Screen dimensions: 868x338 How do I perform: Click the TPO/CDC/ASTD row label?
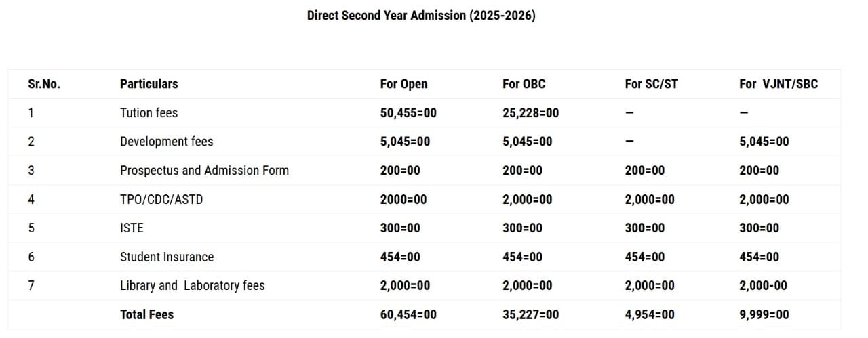(x=161, y=200)
